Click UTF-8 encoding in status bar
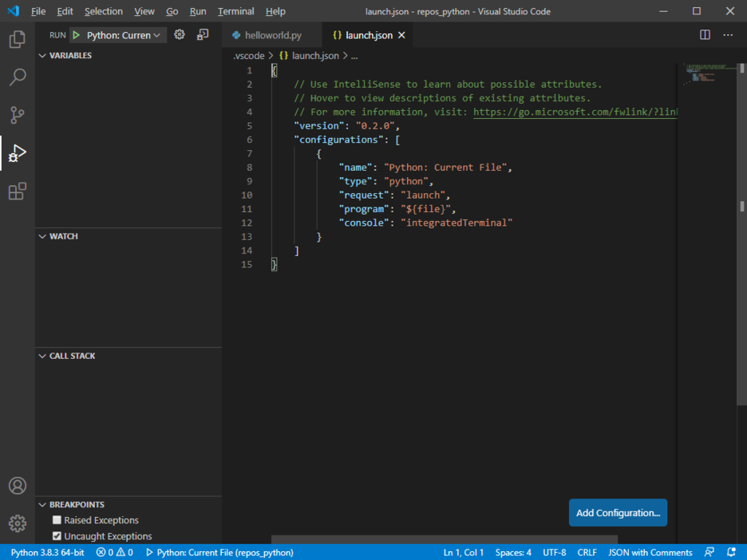 click(554, 552)
